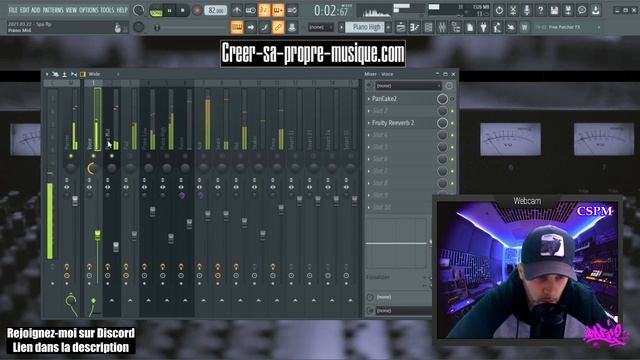Toggle Slot 2 enable LED
Screen dimensions: 640x360
(452, 111)
